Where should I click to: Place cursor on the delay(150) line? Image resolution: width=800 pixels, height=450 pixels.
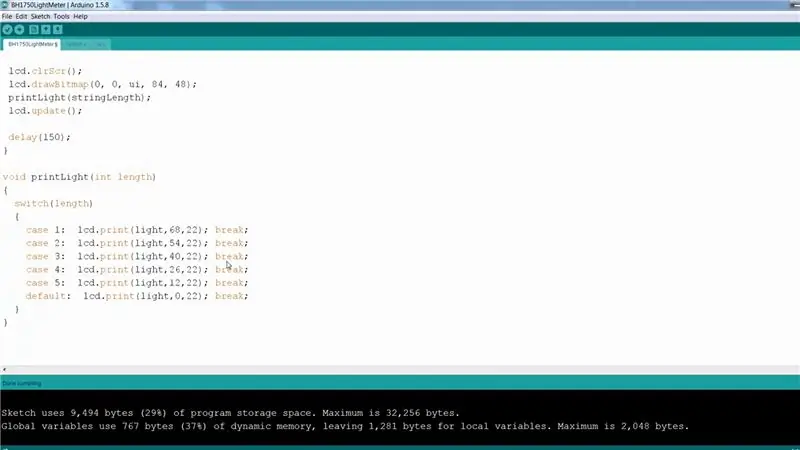coord(39,137)
